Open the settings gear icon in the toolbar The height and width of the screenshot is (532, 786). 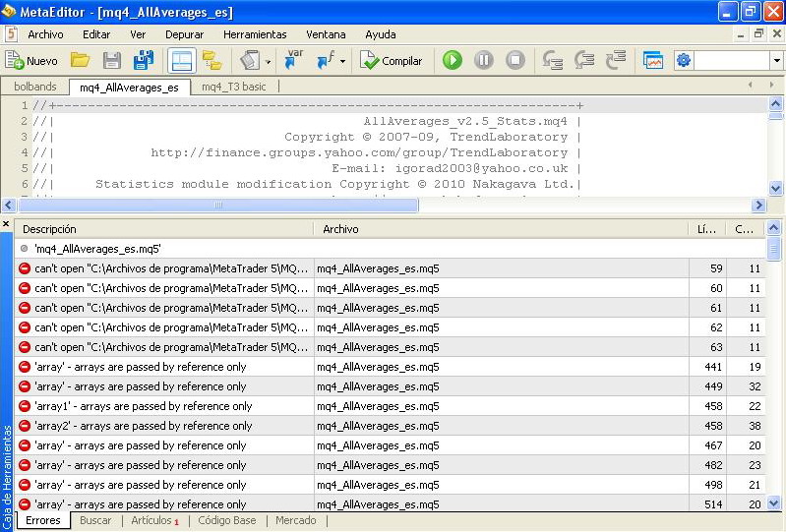click(684, 61)
